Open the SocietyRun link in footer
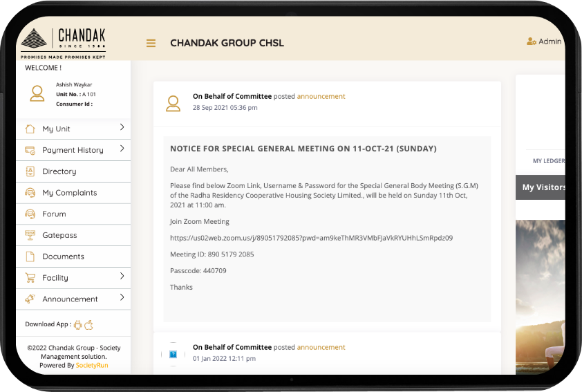582x392 pixels. 92,365
